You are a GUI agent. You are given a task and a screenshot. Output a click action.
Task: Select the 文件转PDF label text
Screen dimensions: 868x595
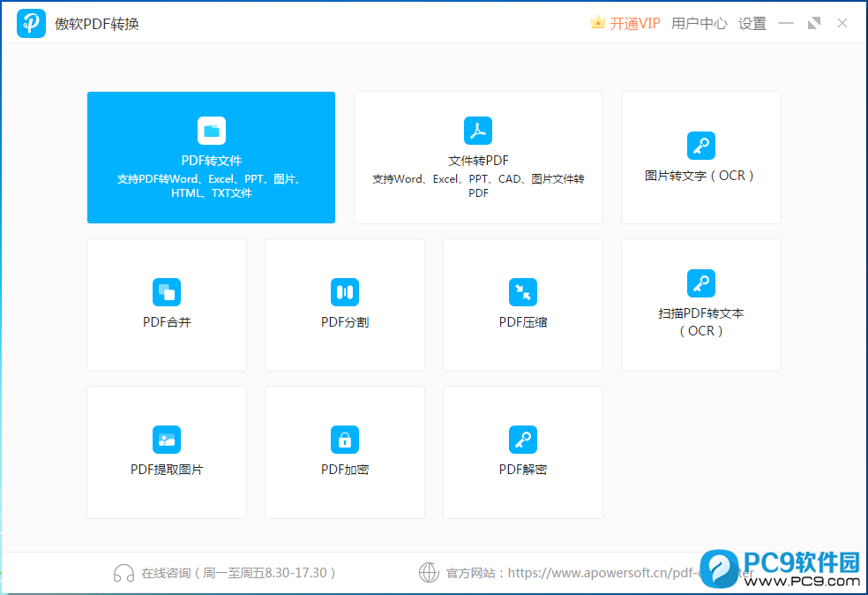478,161
